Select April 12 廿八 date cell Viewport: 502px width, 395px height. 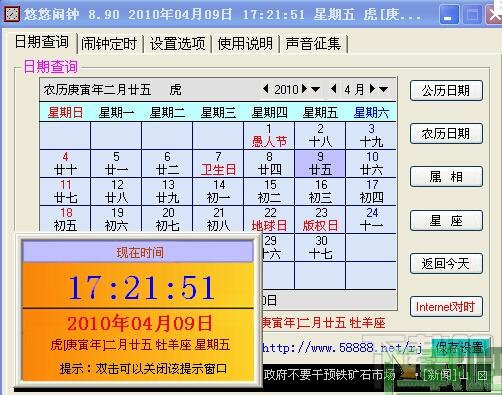[116, 191]
